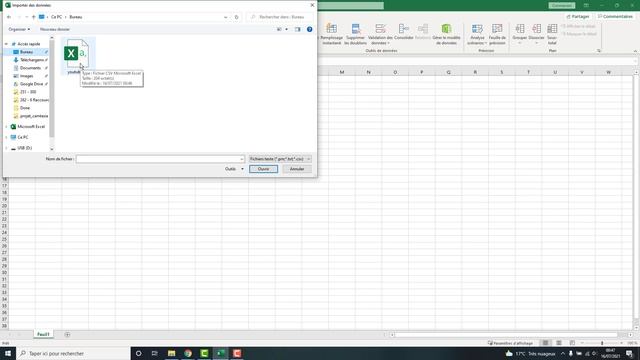Open Images in navigation pane
This screenshot has height=360, width=640.
point(27,76)
